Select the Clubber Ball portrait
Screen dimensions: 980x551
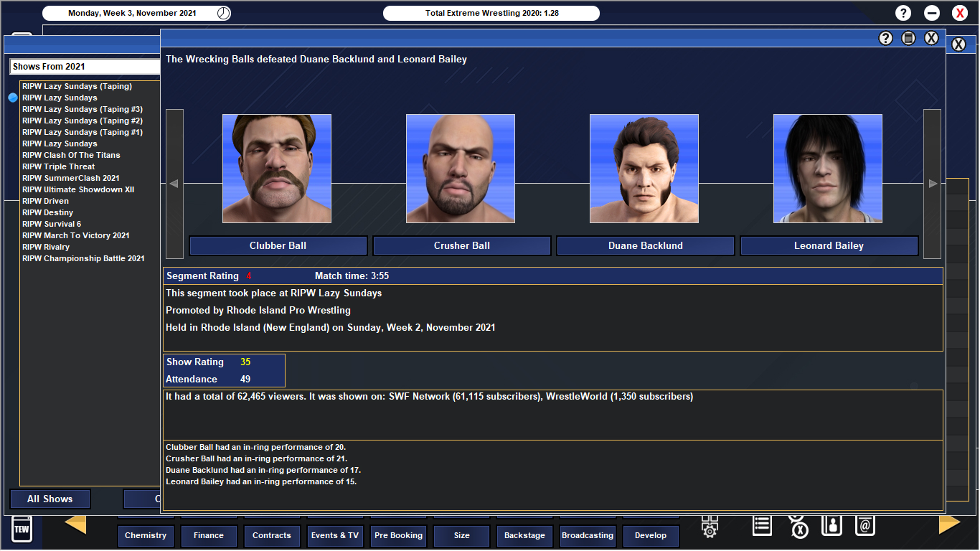tap(276, 168)
